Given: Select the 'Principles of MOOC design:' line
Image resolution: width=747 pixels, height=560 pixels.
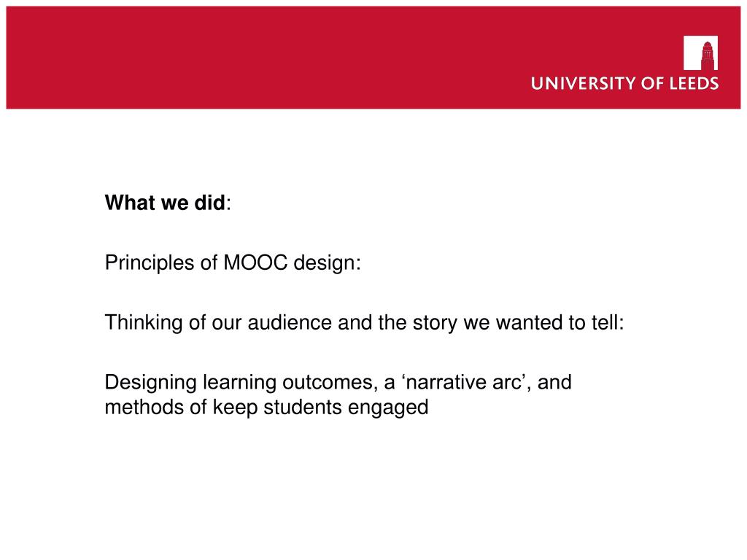Looking at the screenshot, I should pos(233,262).
